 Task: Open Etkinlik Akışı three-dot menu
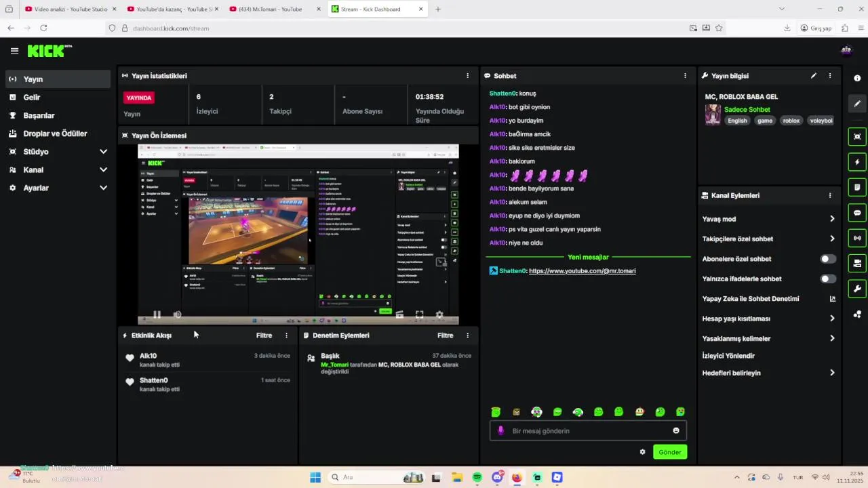point(286,335)
